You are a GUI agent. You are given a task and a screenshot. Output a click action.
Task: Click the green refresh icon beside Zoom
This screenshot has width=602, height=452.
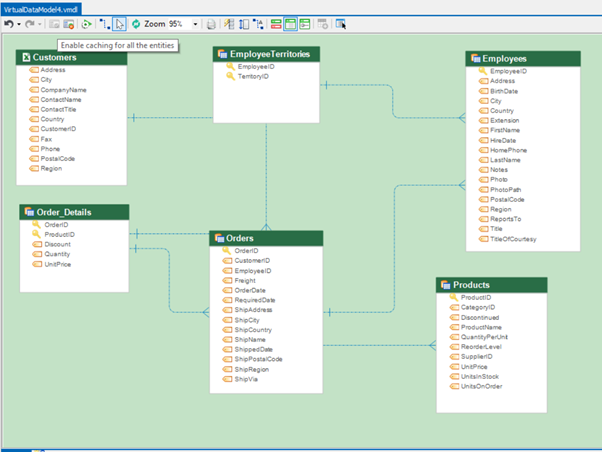(136, 24)
